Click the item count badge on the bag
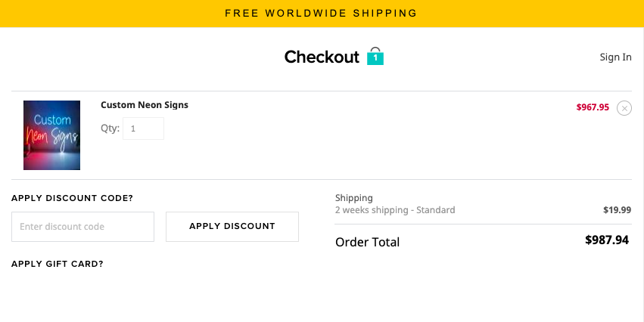The width and height of the screenshot is (644, 322). tap(375, 58)
